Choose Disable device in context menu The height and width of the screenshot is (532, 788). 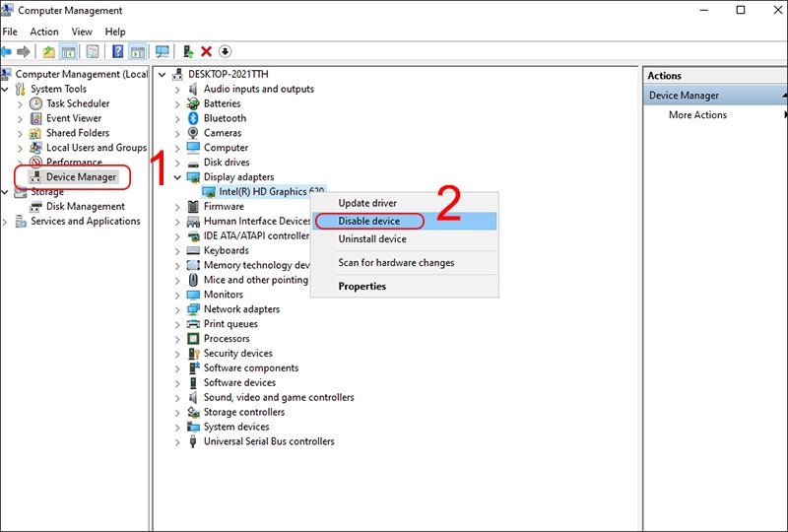click(405, 222)
